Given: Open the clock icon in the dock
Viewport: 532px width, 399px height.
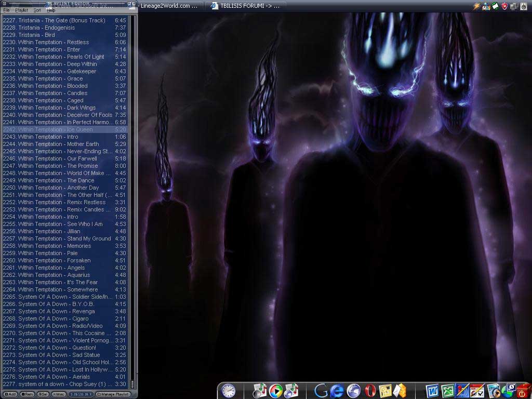Looking at the screenshot, I should point(228,391).
